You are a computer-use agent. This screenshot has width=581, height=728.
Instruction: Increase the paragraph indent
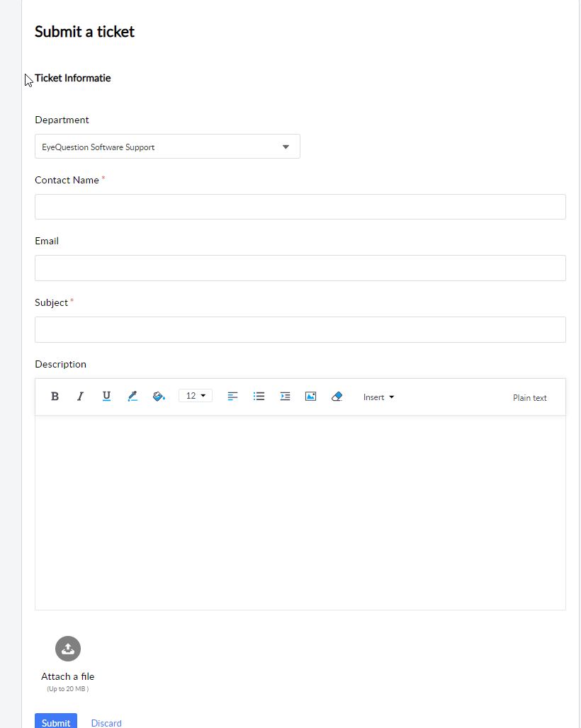[285, 397]
